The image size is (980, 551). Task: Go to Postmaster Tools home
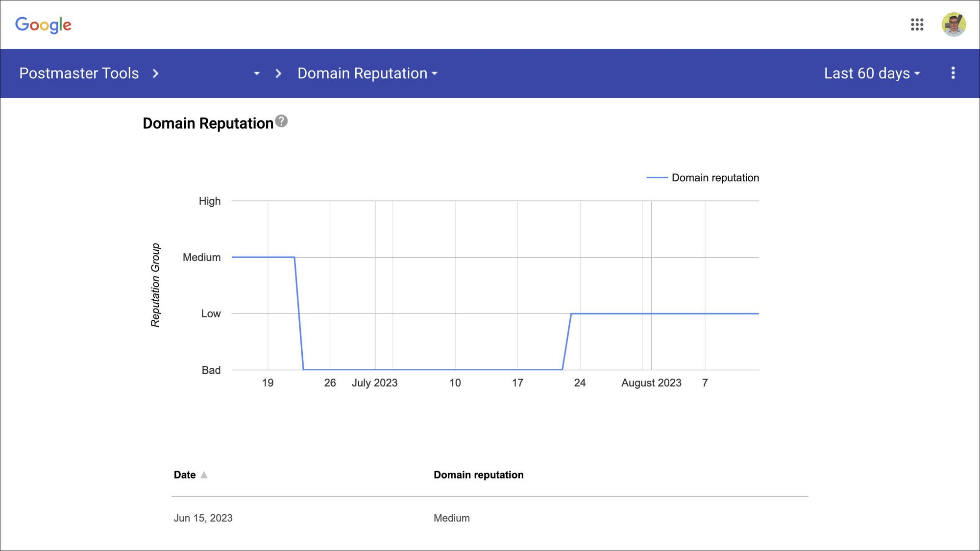coord(79,73)
